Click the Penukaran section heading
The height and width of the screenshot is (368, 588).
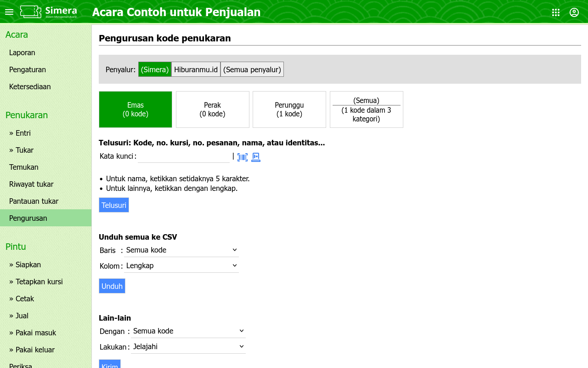click(x=27, y=115)
